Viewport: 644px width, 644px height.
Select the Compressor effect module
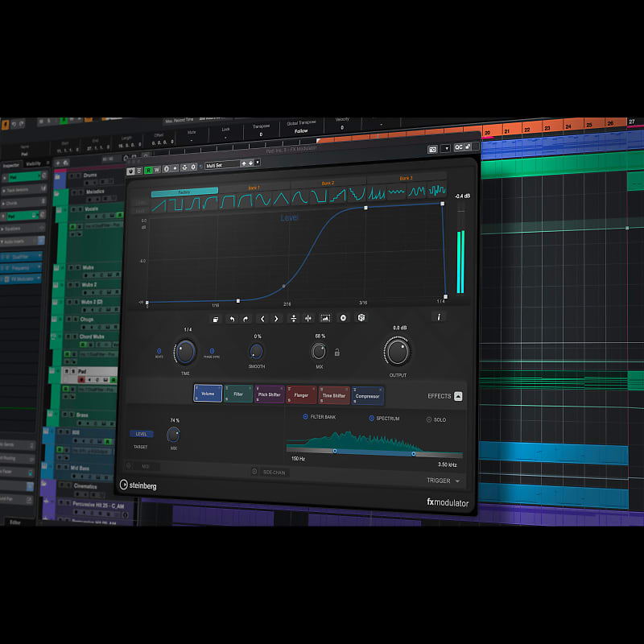click(x=368, y=396)
